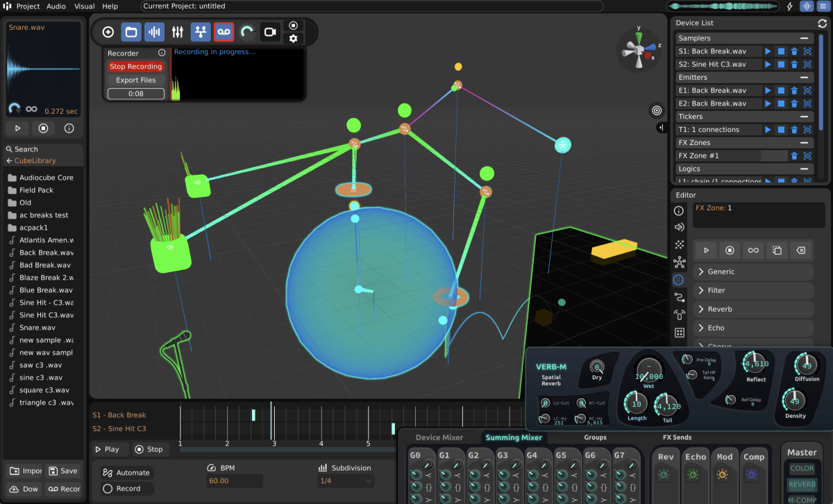The width and height of the screenshot is (833, 504).
Task: Click the Export Files button
Action: click(135, 80)
